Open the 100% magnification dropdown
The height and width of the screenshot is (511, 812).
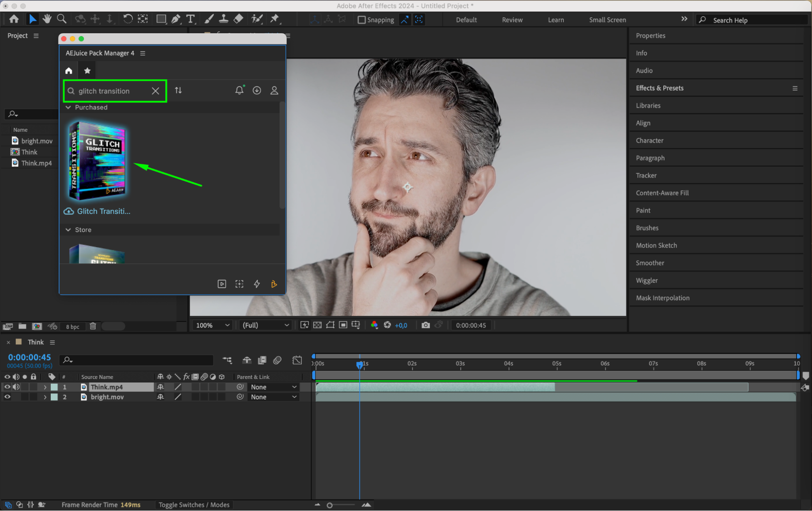tap(213, 325)
